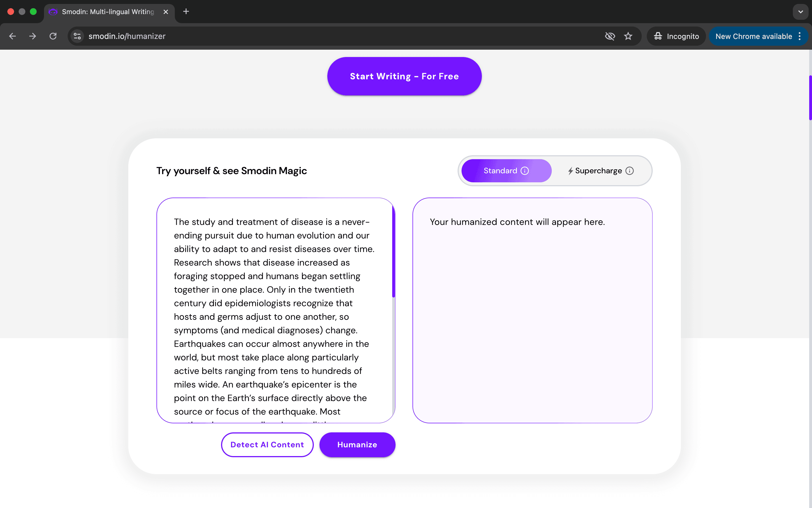Click New Chrome available update button
This screenshot has width=812, height=508.
[753, 36]
